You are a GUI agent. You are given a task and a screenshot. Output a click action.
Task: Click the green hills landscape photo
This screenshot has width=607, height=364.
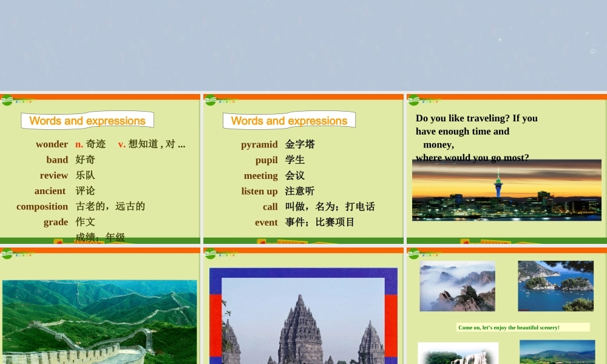tap(557, 352)
